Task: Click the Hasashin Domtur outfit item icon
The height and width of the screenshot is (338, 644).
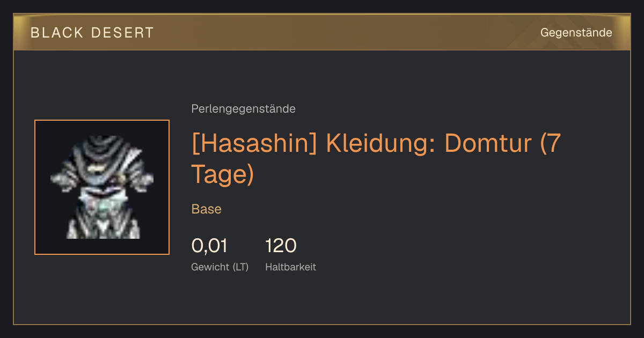Action: click(x=102, y=187)
